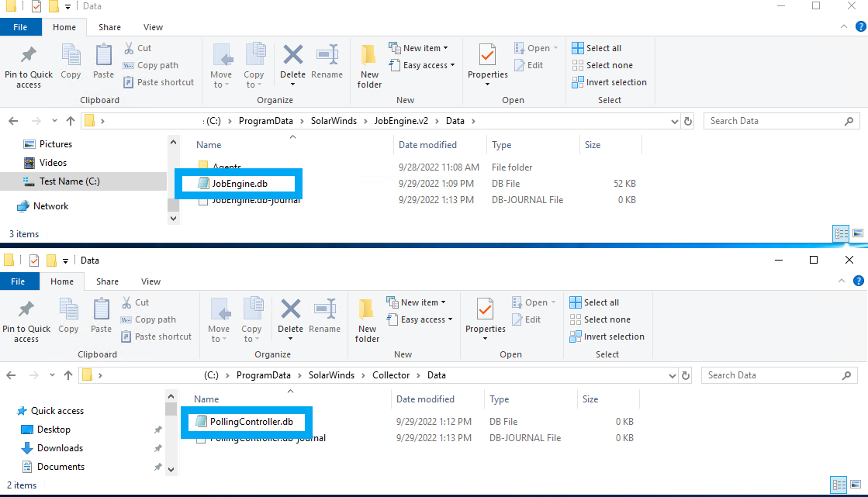Click the Search Data box in Collector window
Viewport: 868px width, 497px height.
click(x=780, y=375)
